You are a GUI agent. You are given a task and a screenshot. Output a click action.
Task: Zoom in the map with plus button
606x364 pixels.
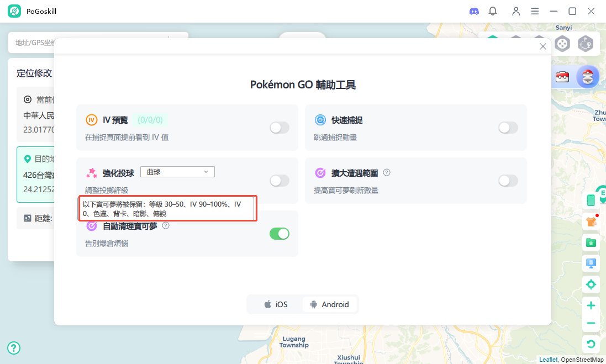coord(591,305)
